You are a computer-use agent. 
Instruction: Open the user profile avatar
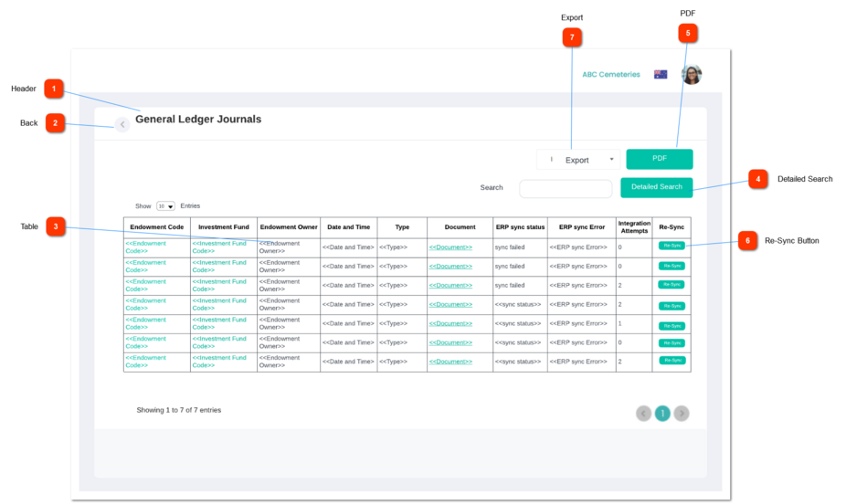[x=692, y=74]
